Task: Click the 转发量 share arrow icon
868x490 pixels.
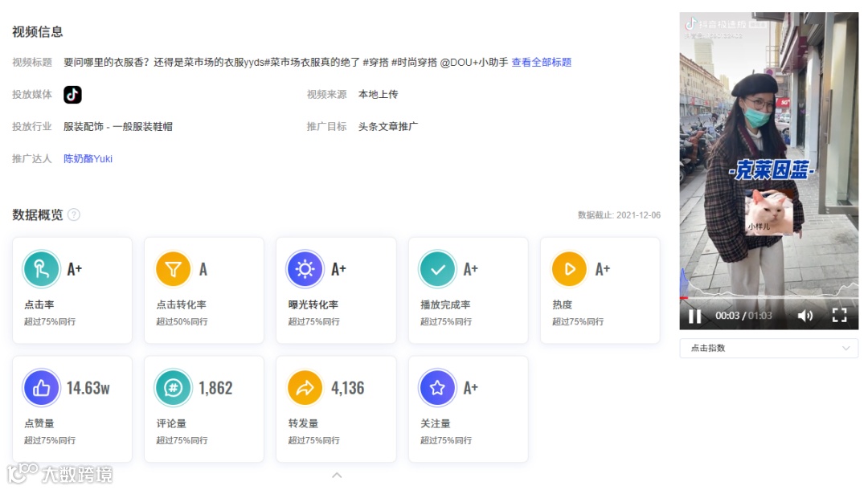Action: click(305, 387)
